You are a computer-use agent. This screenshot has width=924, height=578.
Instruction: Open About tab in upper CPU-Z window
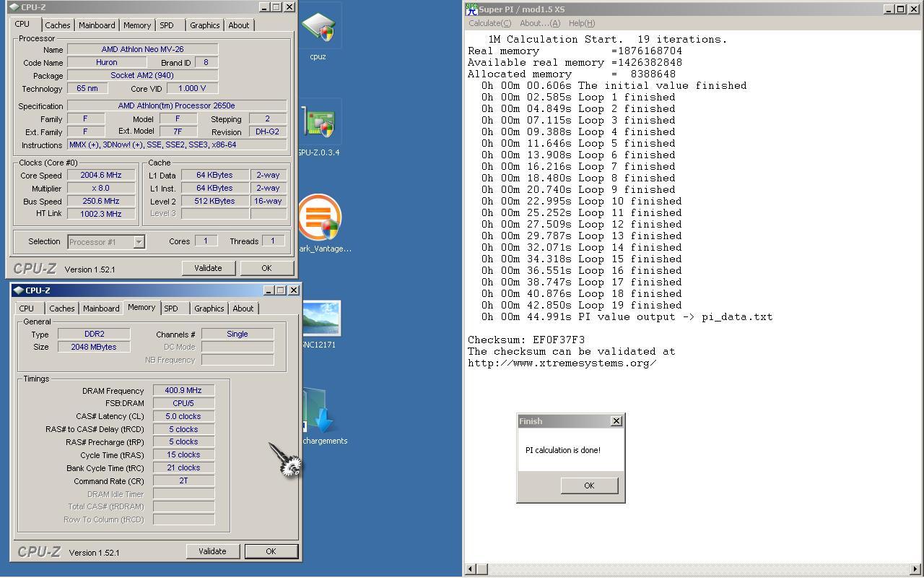239,25
